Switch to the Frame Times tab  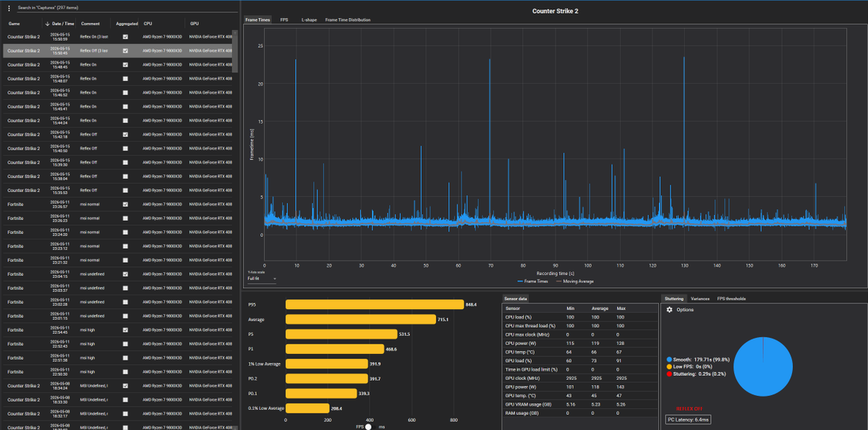pos(258,20)
